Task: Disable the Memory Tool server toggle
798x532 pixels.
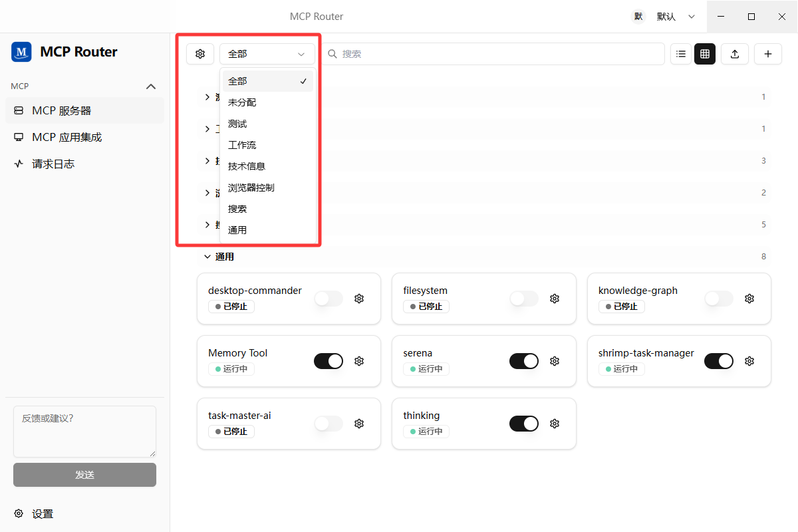Action: 329,361
